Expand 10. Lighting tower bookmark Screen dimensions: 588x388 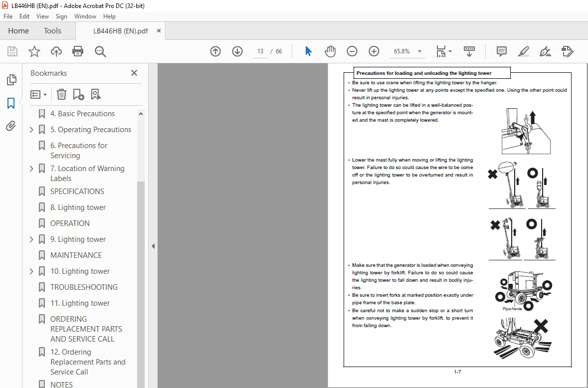point(31,271)
